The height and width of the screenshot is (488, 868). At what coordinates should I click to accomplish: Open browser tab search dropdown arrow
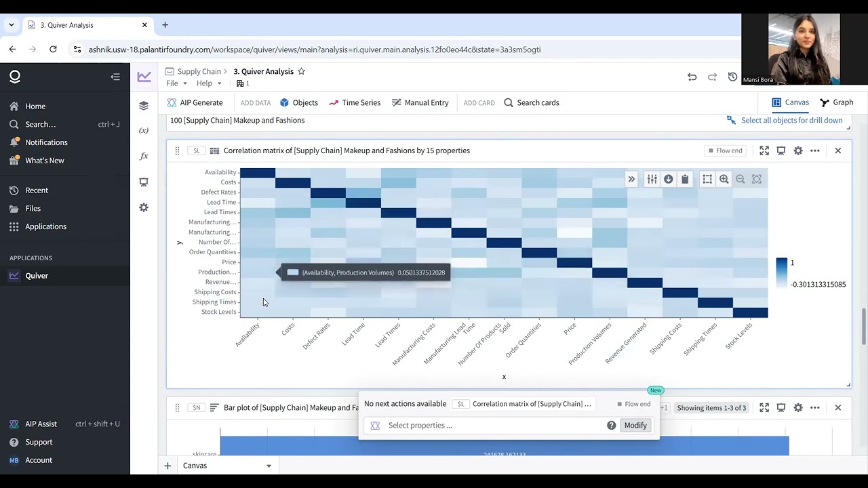(x=11, y=25)
